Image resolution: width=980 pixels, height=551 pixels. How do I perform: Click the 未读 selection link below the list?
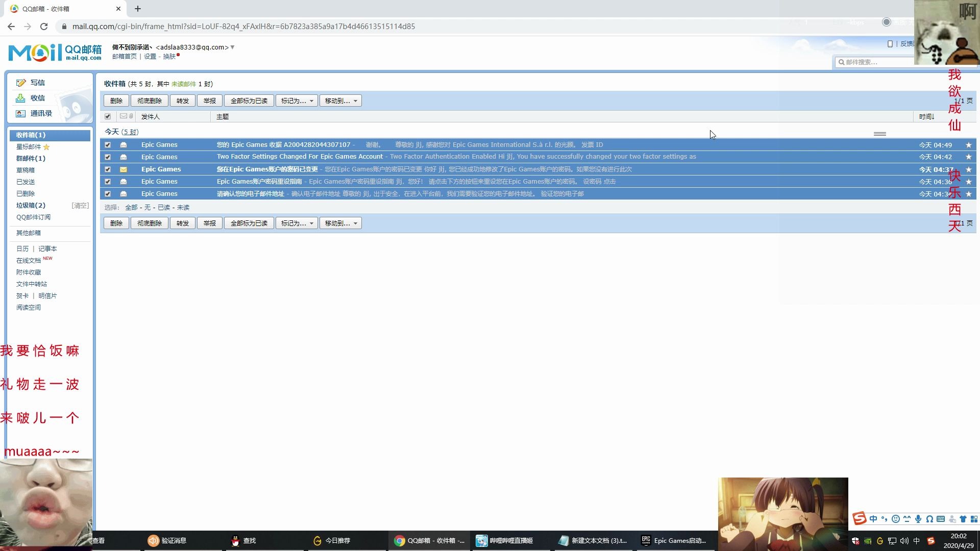point(183,208)
